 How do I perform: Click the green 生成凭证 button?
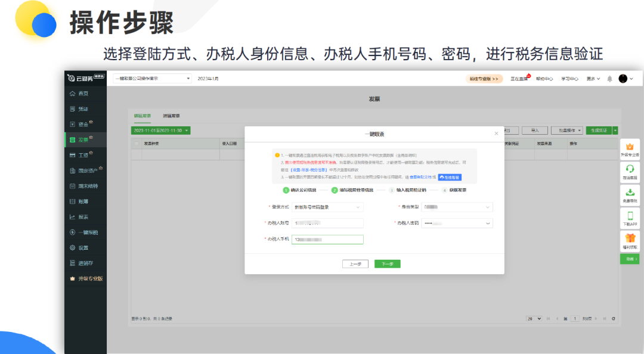pyautogui.click(x=599, y=131)
